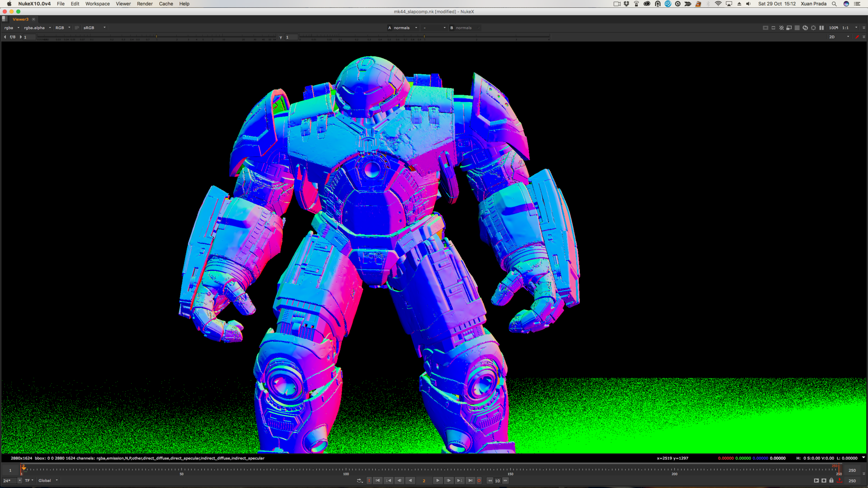Skip forward by 10 frames
Image resolution: width=868 pixels, height=488 pixels.
tap(506, 480)
